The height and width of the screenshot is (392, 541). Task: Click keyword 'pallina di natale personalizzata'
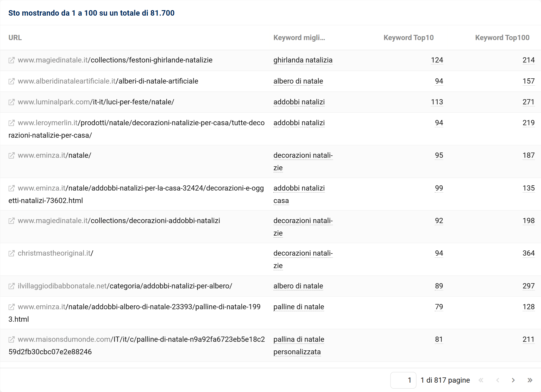299,346
